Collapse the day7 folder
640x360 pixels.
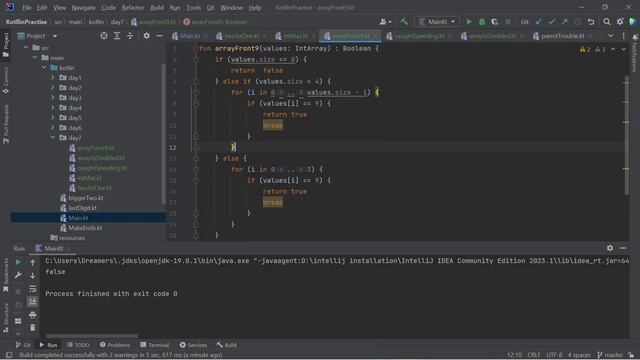pos(53,138)
